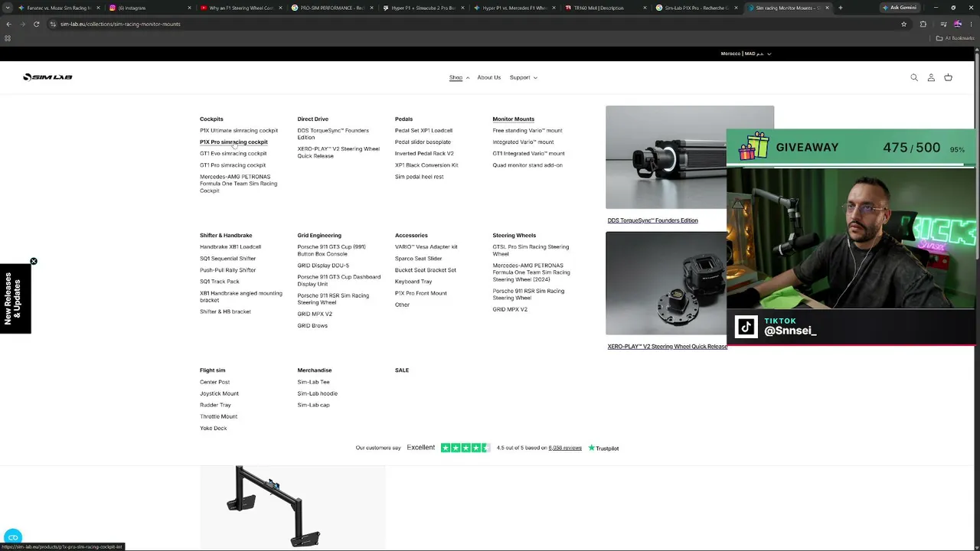Bookmark this page with the star icon

[x=903, y=24]
